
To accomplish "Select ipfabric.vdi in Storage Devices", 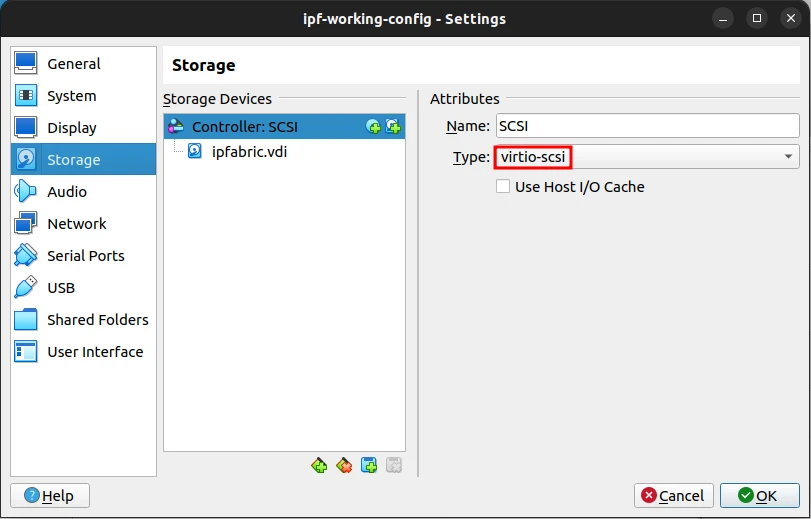I will pyautogui.click(x=250, y=151).
